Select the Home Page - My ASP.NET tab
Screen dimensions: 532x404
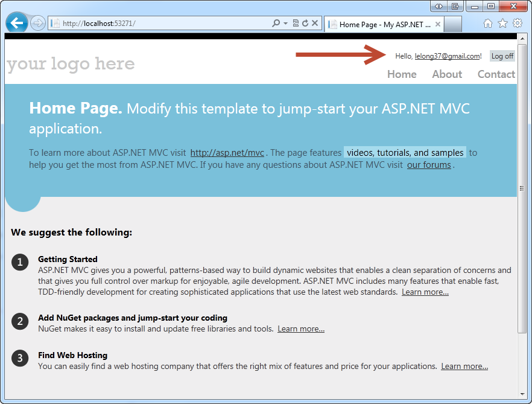point(384,25)
